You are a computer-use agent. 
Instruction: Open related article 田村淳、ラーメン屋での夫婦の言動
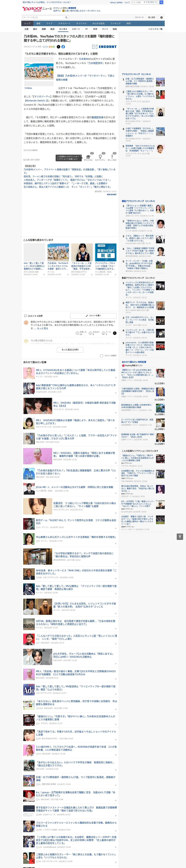pos(63,176)
